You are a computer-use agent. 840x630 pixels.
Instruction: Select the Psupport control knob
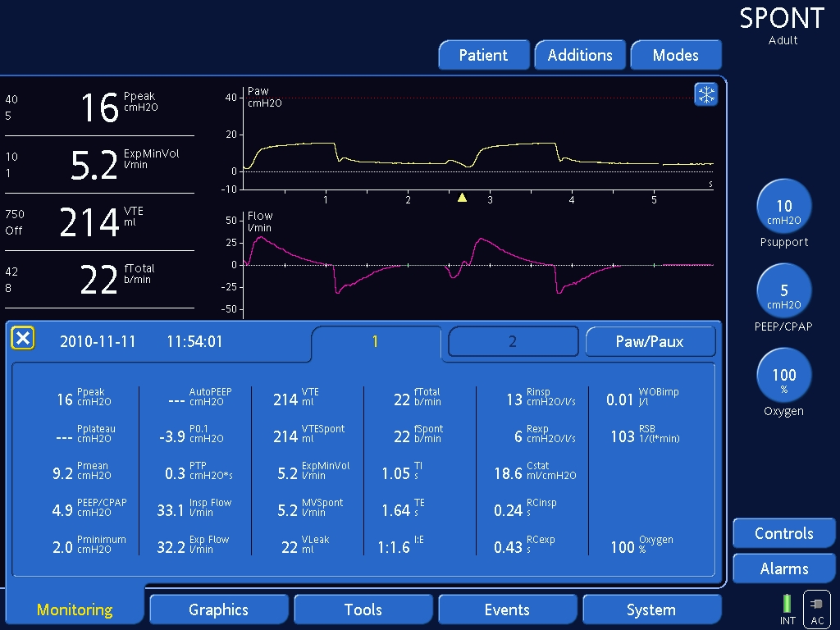tap(784, 207)
